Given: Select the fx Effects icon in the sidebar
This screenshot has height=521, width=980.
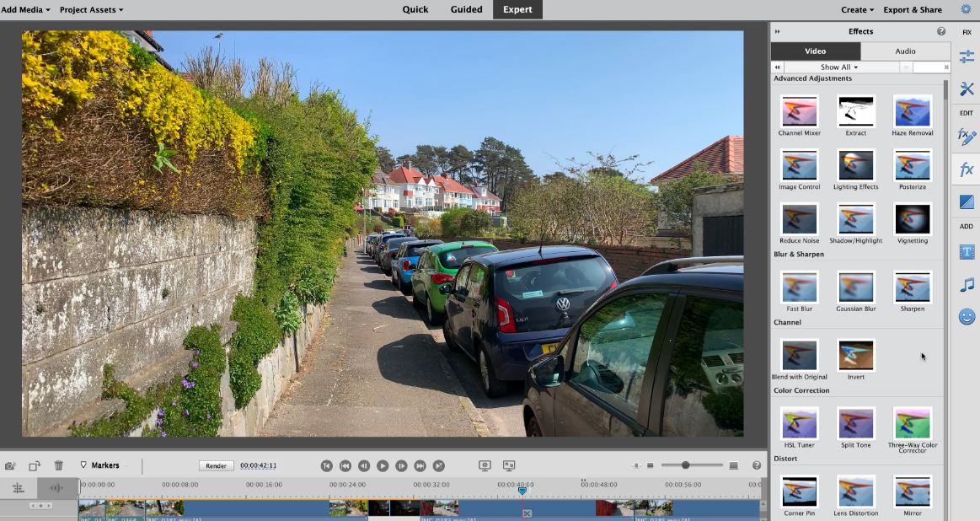Looking at the screenshot, I should coord(967,169).
